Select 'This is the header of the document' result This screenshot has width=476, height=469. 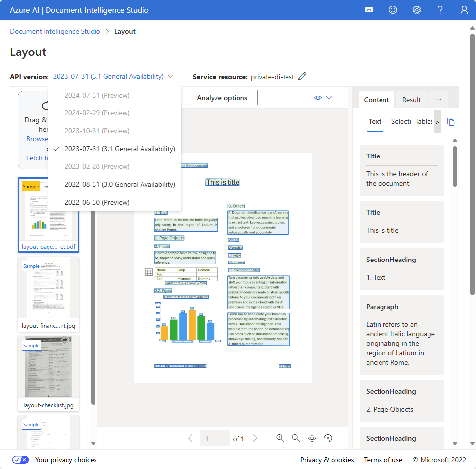pyautogui.click(x=402, y=170)
